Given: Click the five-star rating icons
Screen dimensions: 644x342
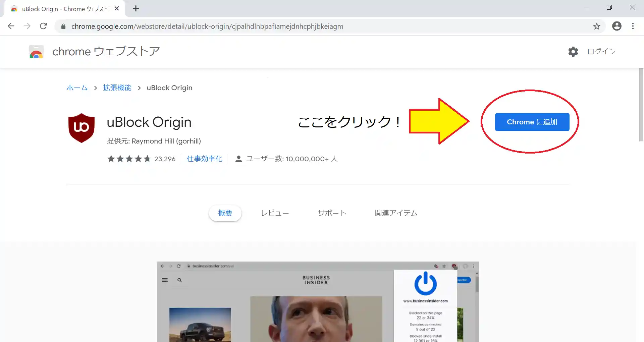Looking at the screenshot, I should 129,159.
